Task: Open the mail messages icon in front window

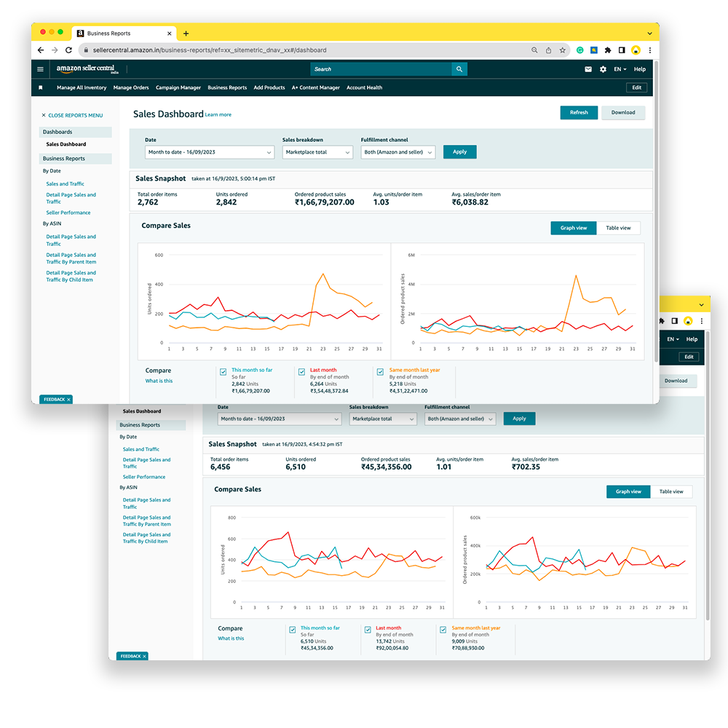Action: pyautogui.click(x=588, y=69)
